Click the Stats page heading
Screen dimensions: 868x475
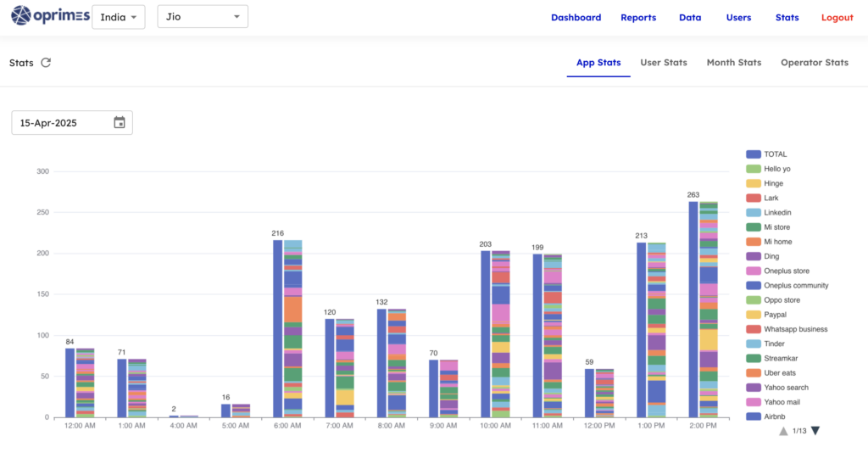click(x=21, y=63)
